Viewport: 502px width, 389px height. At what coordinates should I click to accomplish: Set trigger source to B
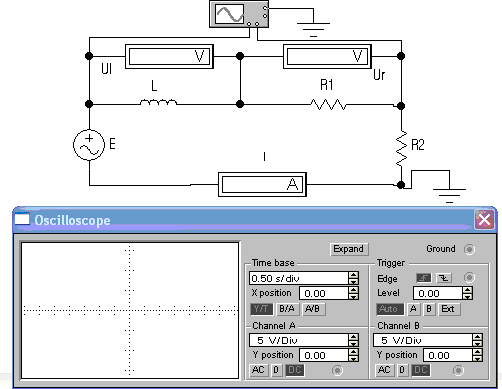429,309
